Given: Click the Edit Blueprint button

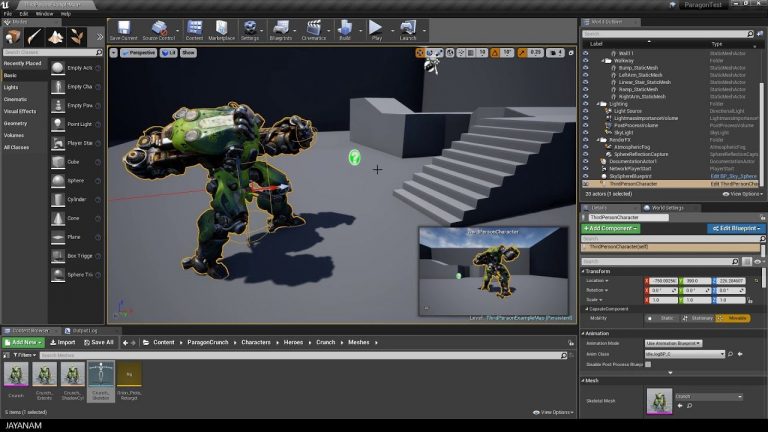Looking at the screenshot, I should 736,228.
